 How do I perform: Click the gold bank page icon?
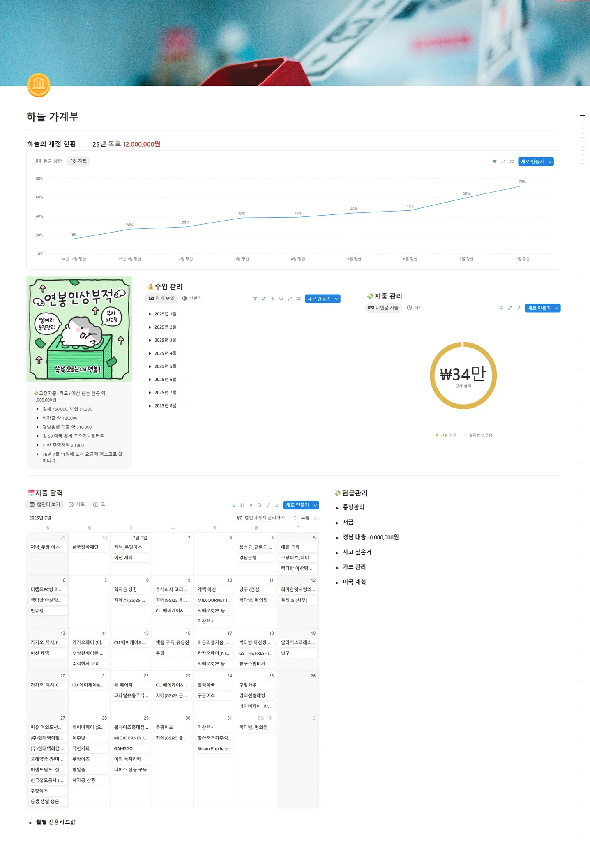coord(39,85)
